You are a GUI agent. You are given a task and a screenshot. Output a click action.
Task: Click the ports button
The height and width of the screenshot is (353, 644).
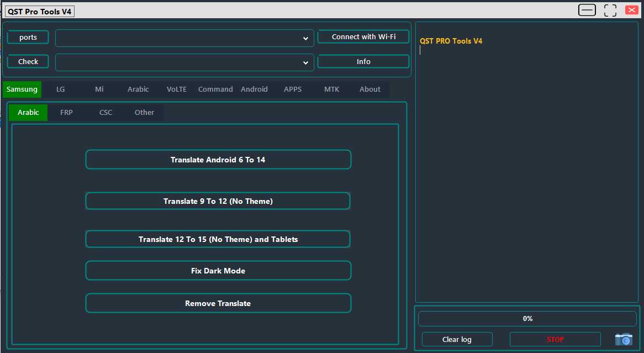coord(28,37)
